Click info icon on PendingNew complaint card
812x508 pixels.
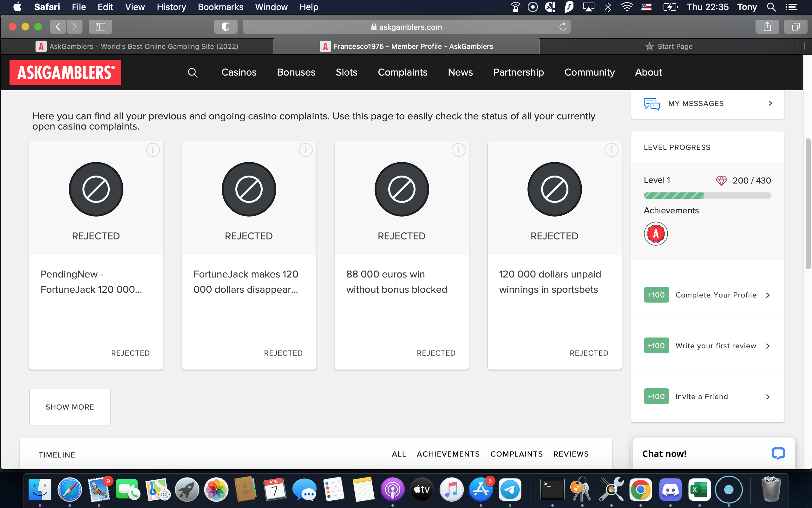[x=153, y=150]
